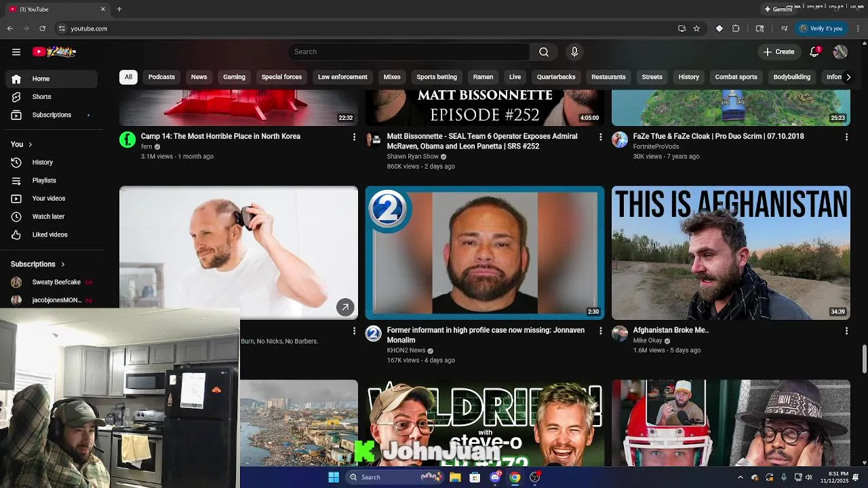
Task: Open the ad external link arrow on shaver thumbnail
Action: pyautogui.click(x=345, y=307)
